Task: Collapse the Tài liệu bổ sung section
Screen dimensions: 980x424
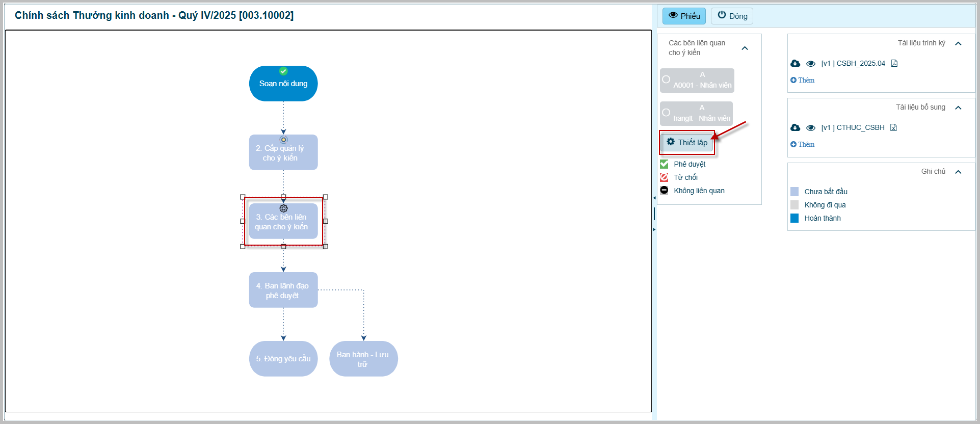Action: pos(958,108)
